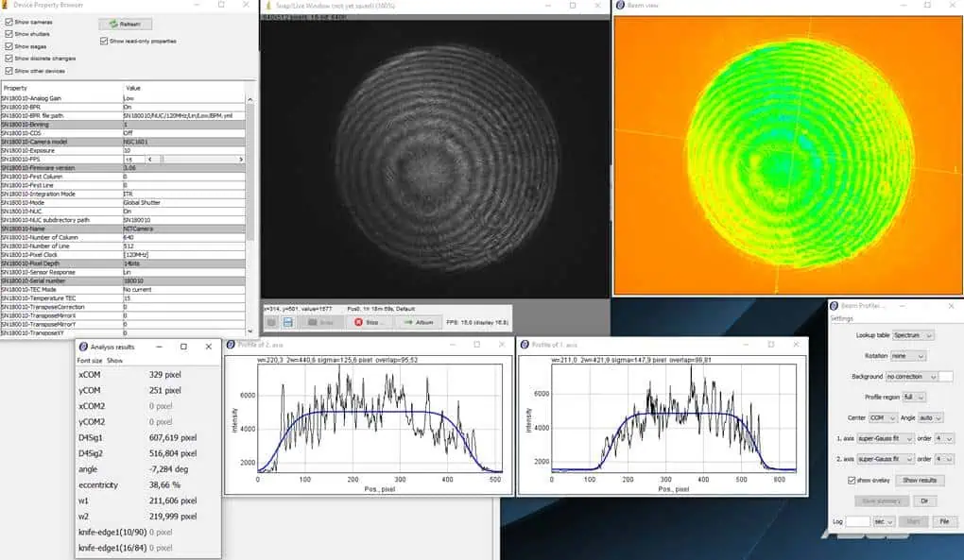
Task: Click the FPS slider track in property list
Action: (197, 159)
